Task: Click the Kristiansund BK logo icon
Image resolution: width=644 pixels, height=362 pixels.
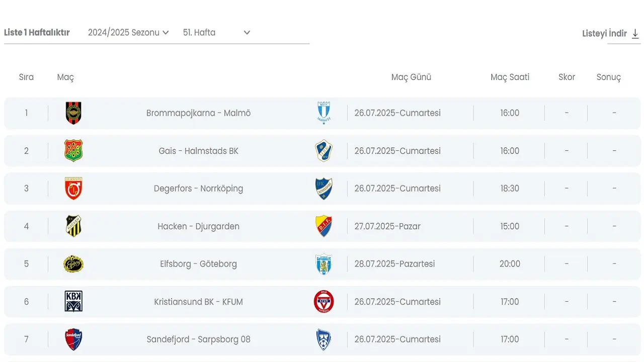Action: [73, 302]
